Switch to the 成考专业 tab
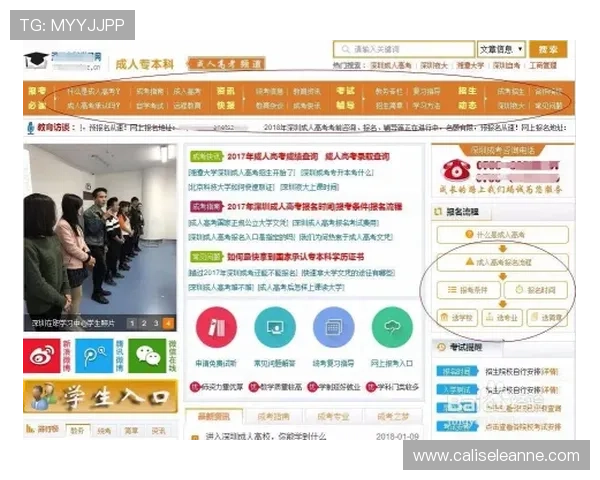Viewport: 600px width, 480px height. [333, 417]
